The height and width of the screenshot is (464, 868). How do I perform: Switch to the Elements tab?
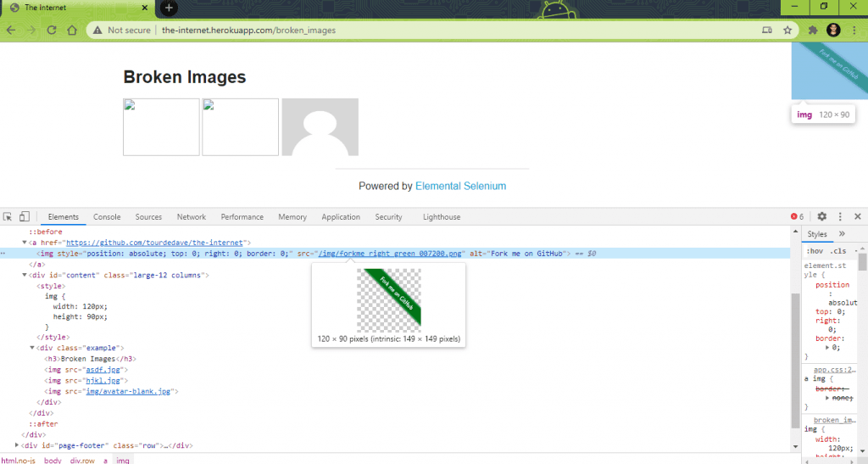coord(63,217)
